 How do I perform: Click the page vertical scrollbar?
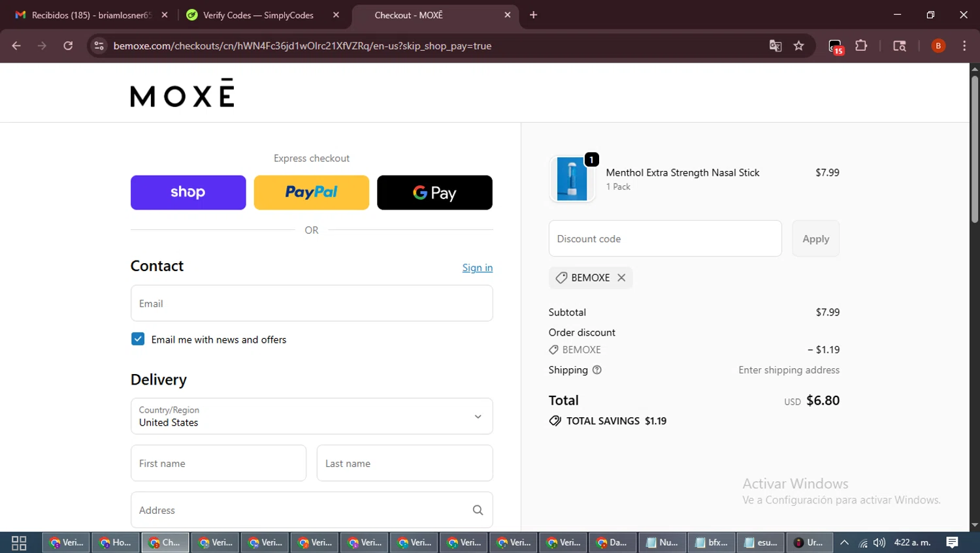[975, 150]
